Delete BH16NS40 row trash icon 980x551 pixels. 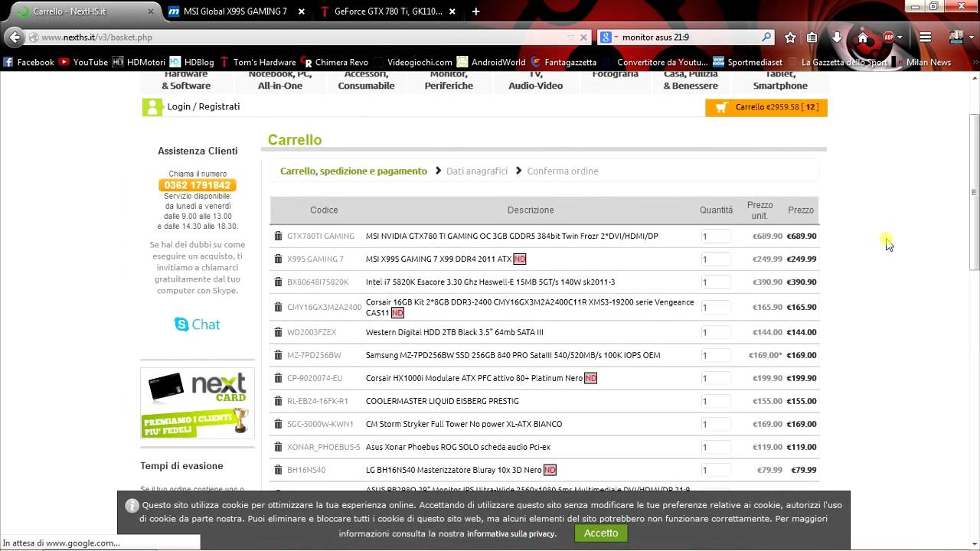(x=278, y=470)
